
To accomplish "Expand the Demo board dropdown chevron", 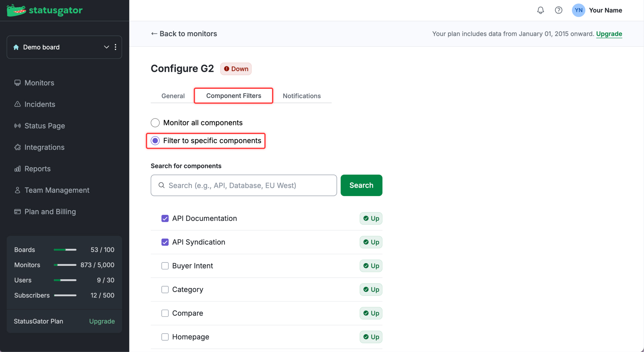I will 106,47.
